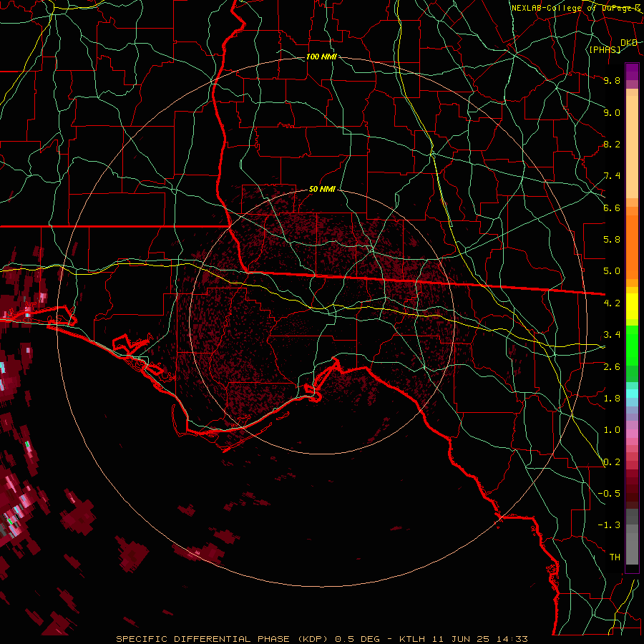Click the "100 NMI" range ring label

pos(321,57)
